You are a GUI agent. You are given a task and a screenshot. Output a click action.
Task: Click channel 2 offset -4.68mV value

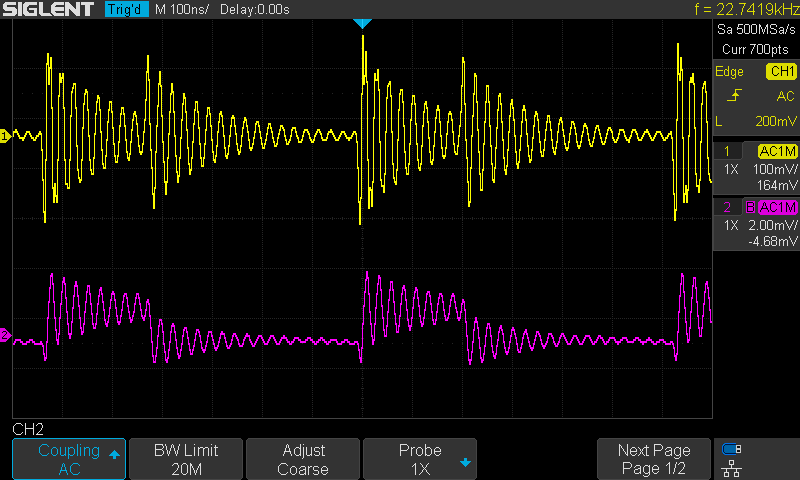coord(773,241)
